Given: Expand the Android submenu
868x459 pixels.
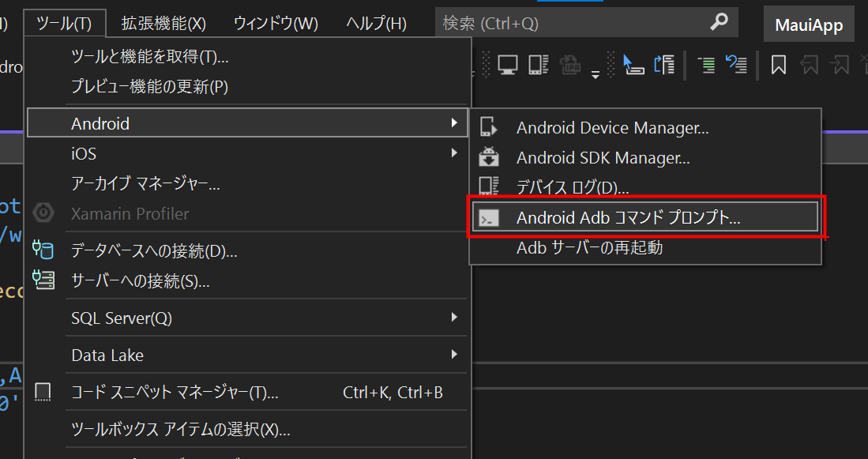Looking at the screenshot, I should coord(248,123).
